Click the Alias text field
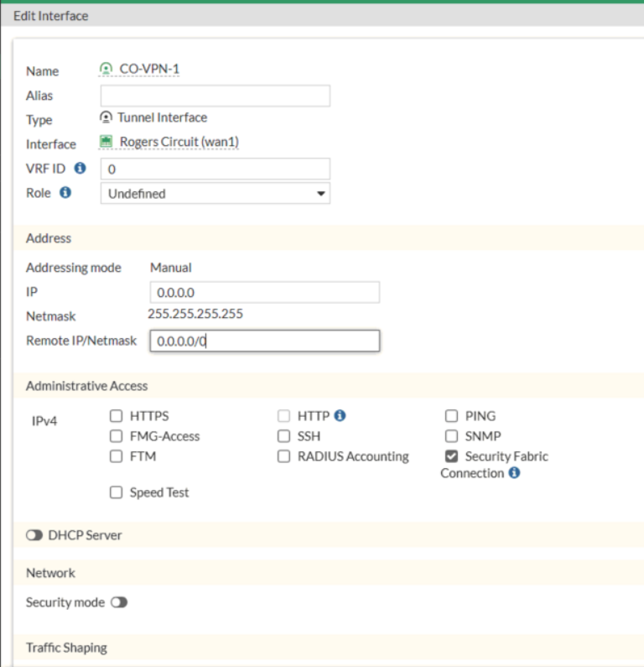Viewport: 644px width, 667px height. click(215, 96)
